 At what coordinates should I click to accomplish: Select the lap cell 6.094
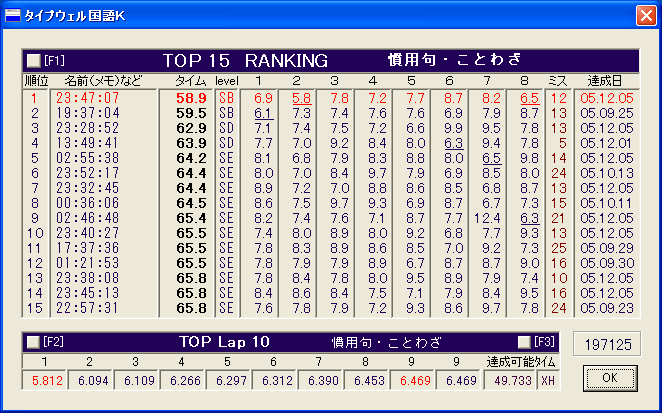tap(90, 380)
